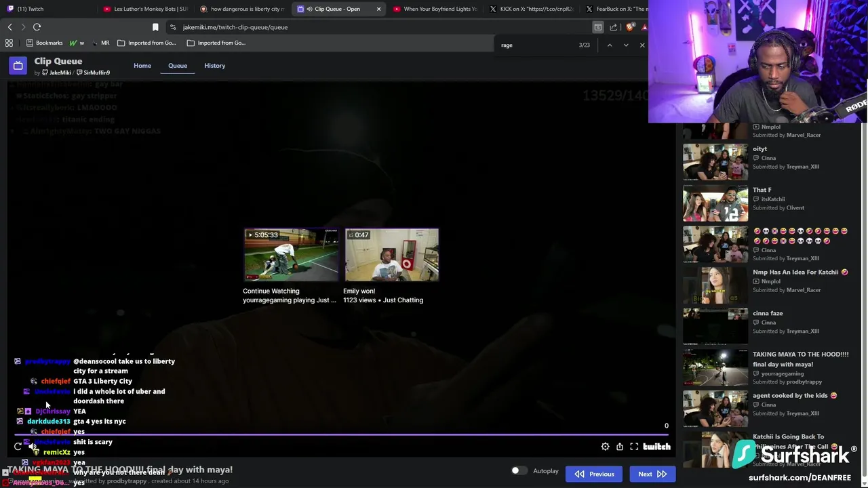Click the address bar URL field
The width and height of the screenshot is (868, 488).
click(x=380, y=27)
